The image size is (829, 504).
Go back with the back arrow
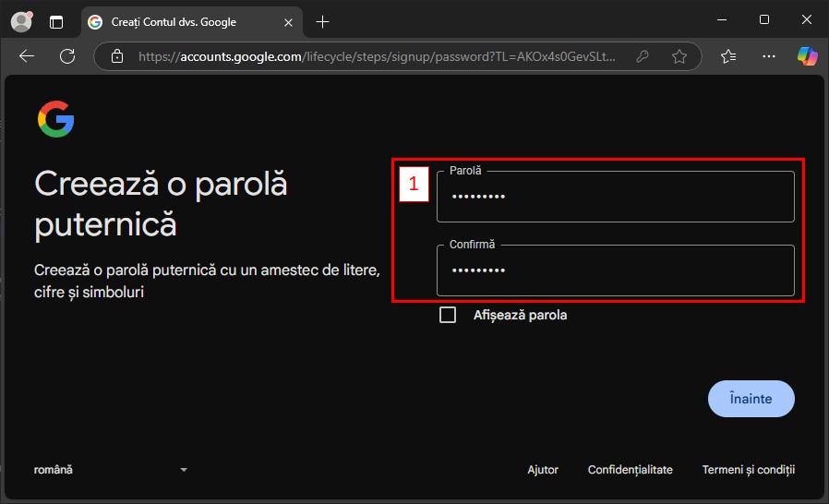pos(27,56)
